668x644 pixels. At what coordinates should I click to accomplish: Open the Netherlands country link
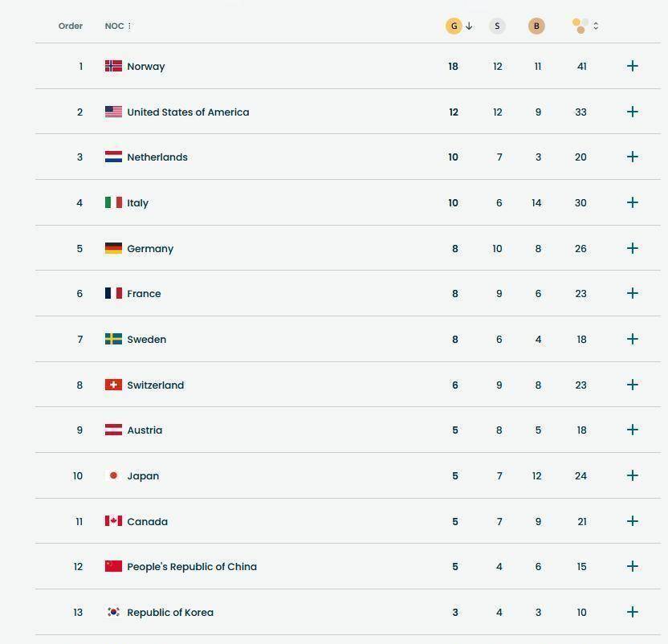pyautogui.click(x=157, y=157)
